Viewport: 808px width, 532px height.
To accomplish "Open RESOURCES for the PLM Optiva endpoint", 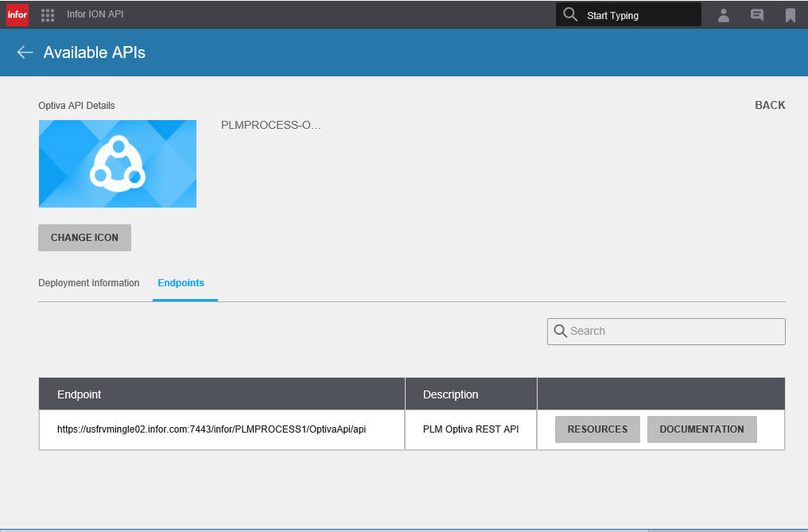I will coord(597,429).
